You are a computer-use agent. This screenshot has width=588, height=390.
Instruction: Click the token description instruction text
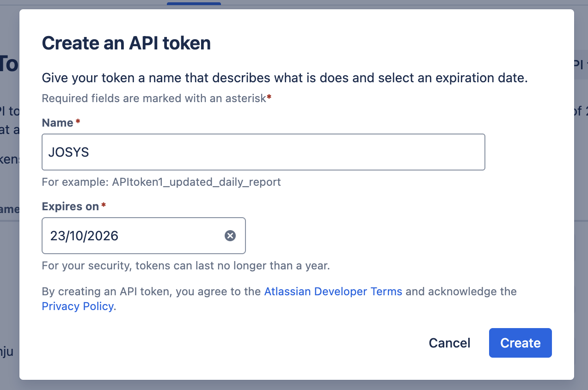tap(284, 78)
